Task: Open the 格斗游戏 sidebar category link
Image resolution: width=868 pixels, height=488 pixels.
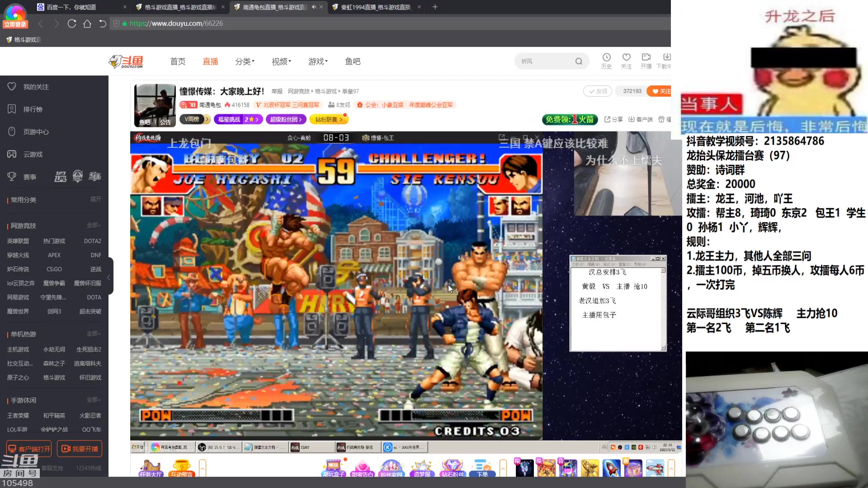Action: coord(54,377)
